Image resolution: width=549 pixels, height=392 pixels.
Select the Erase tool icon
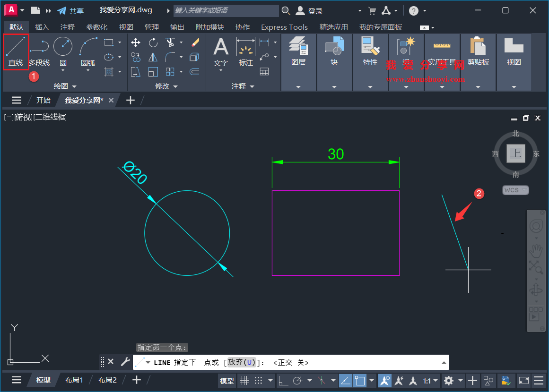(194, 43)
